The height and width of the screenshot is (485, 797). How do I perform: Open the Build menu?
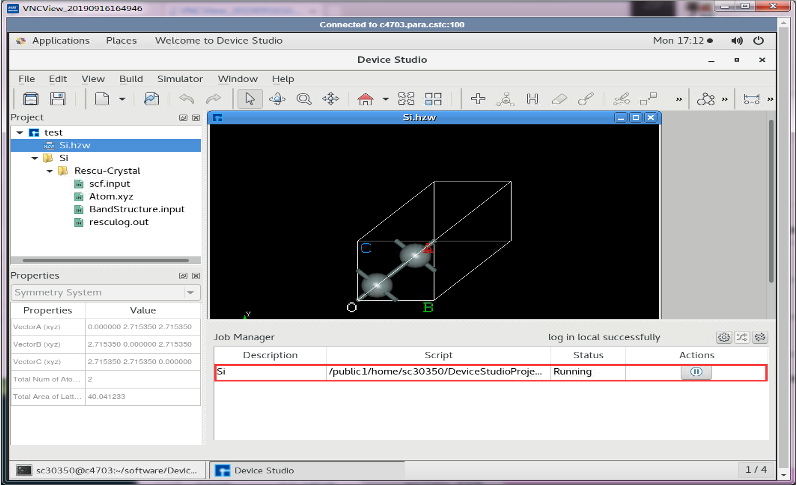coord(131,79)
